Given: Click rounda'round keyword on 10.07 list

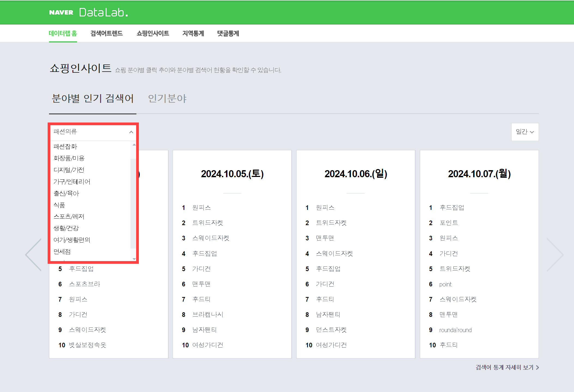Looking at the screenshot, I should pos(455,330).
